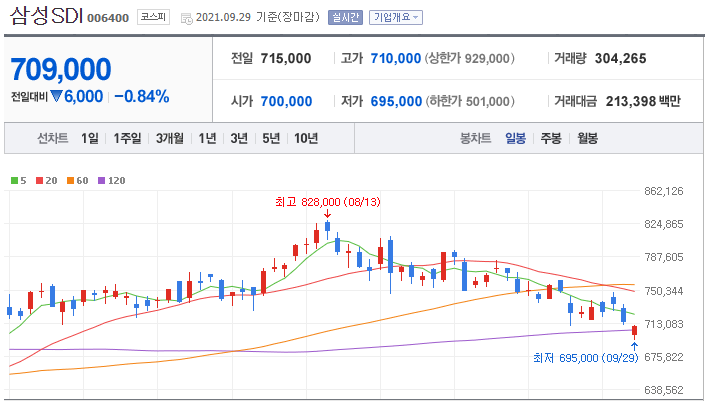The width and height of the screenshot is (705, 401).
Task: Select the 3년 line chart tab
Action: (x=239, y=138)
